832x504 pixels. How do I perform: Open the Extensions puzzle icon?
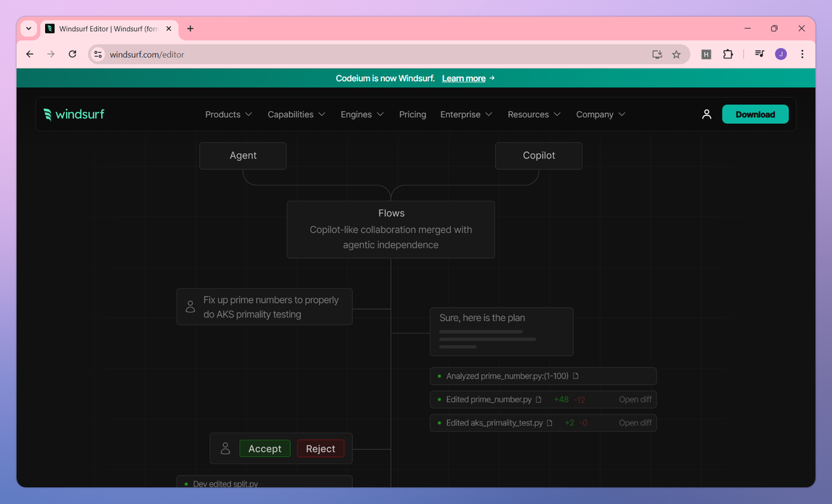[728, 54]
